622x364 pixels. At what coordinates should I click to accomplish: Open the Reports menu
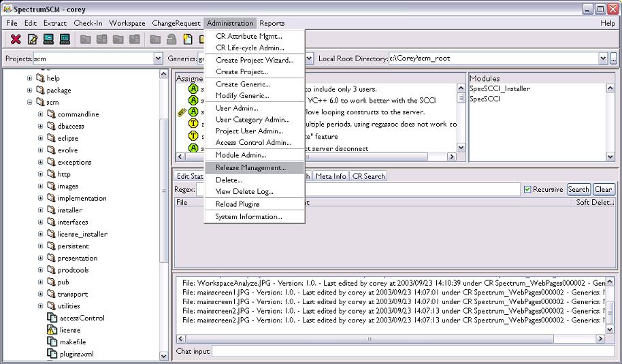[x=272, y=23]
